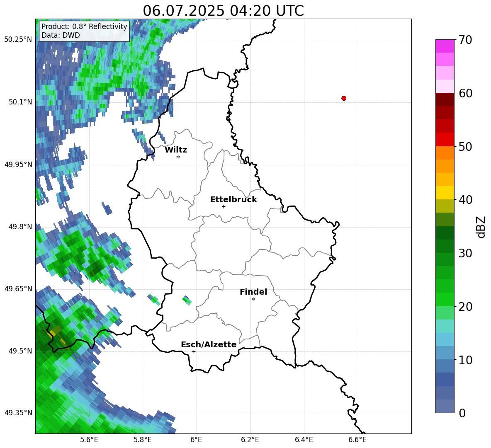This screenshot has height=448, width=491.
Task: Click the colorbar tick label 60
Action: 465,93
